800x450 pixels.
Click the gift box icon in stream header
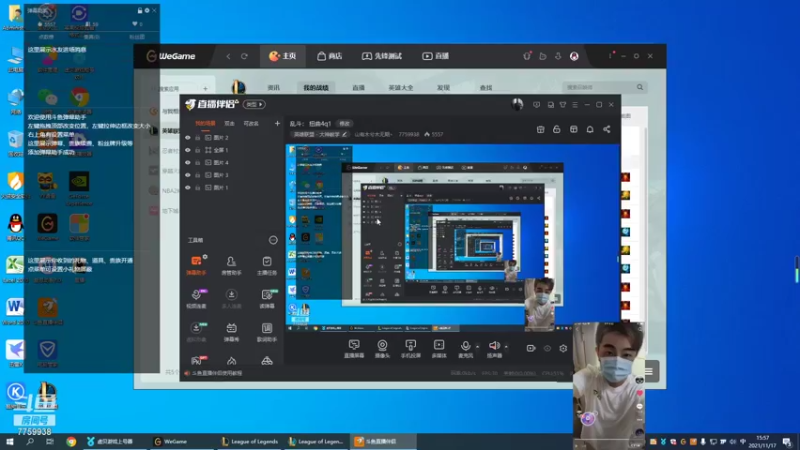tap(540, 130)
